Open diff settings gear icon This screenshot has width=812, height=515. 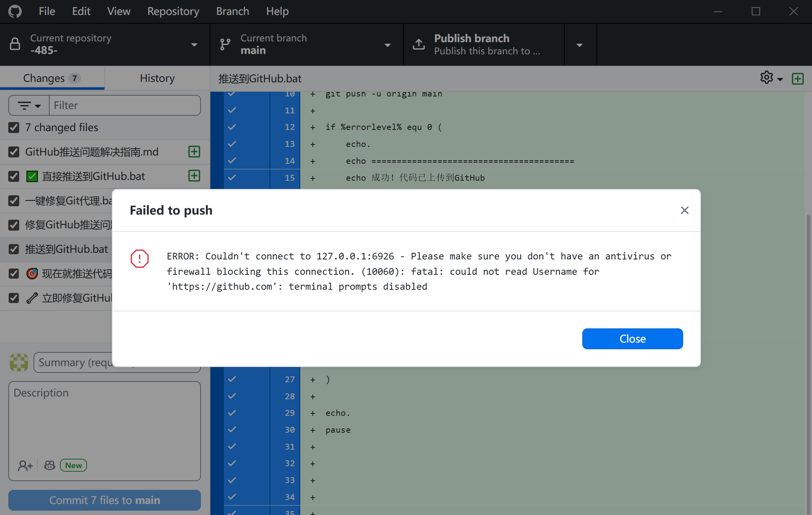771,78
